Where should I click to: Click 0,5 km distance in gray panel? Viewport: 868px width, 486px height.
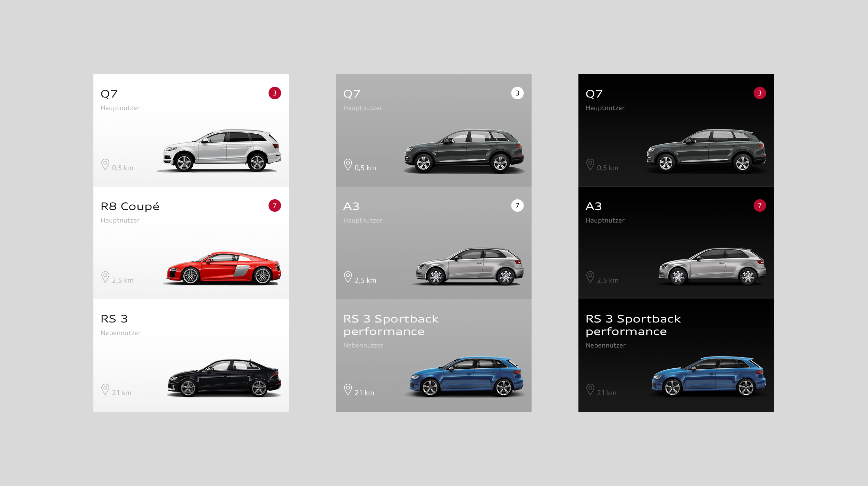[365, 168]
